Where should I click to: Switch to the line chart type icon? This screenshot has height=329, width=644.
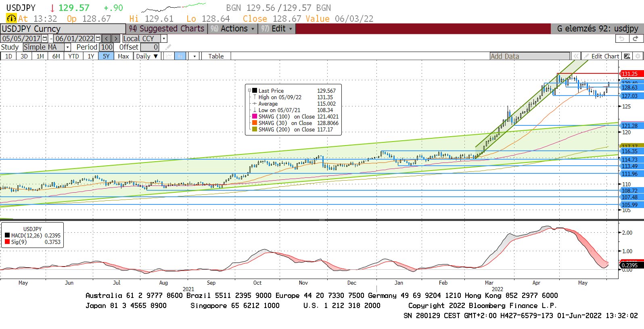click(x=169, y=56)
